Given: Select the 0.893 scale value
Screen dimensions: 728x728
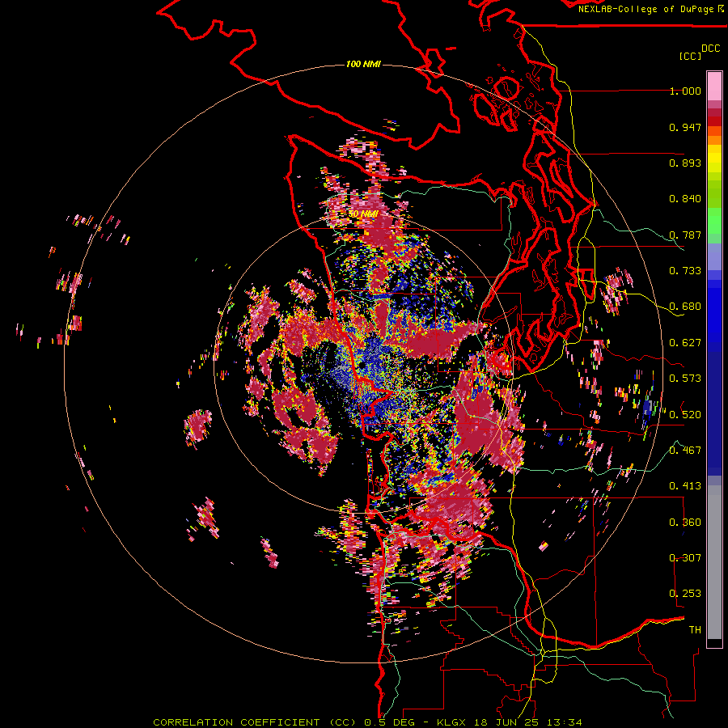Looking at the screenshot, I should 685,163.
